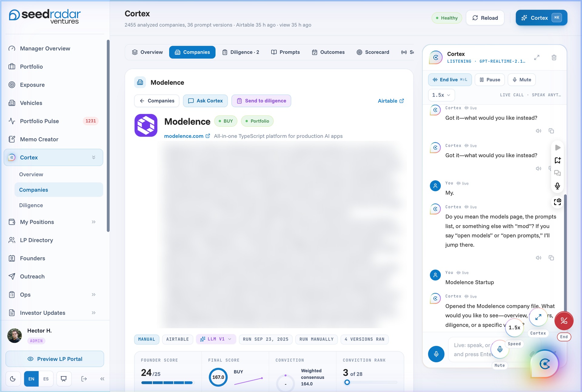Viewport: 582px width, 392px height.
Task: Pause the live Cortex session
Action: tap(490, 80)
